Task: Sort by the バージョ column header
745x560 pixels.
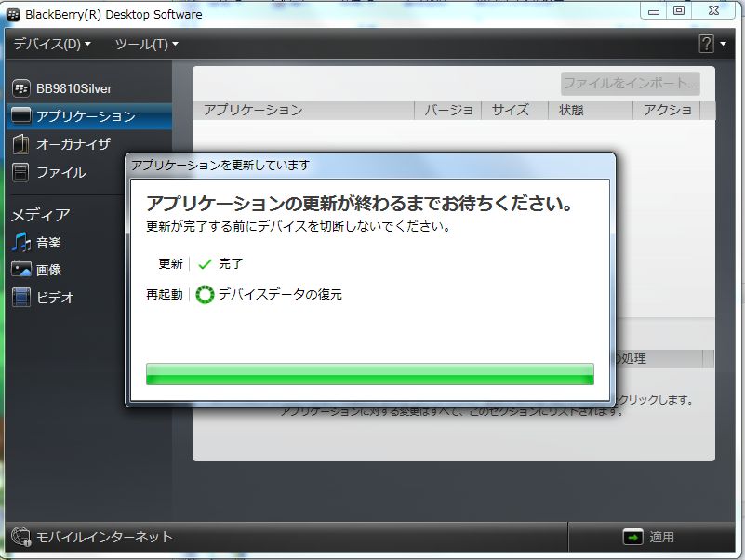Action: pyautogui.click(x=448, y=111)
